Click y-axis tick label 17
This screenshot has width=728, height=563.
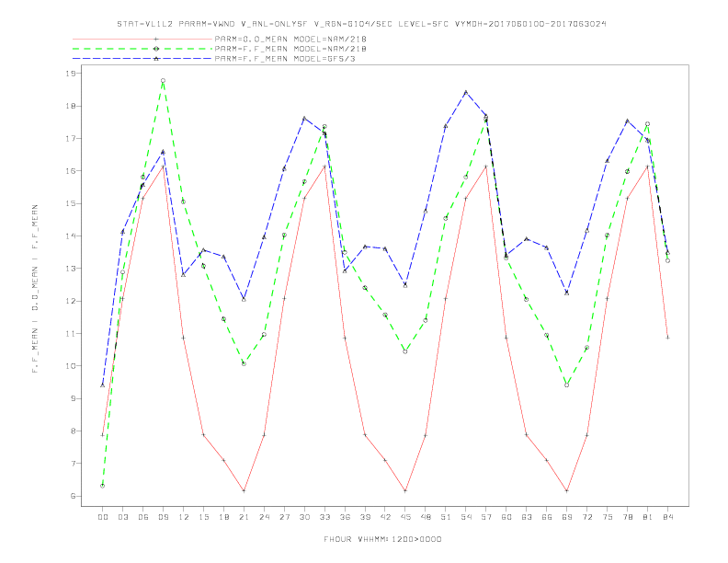click(x=71, y=138)
